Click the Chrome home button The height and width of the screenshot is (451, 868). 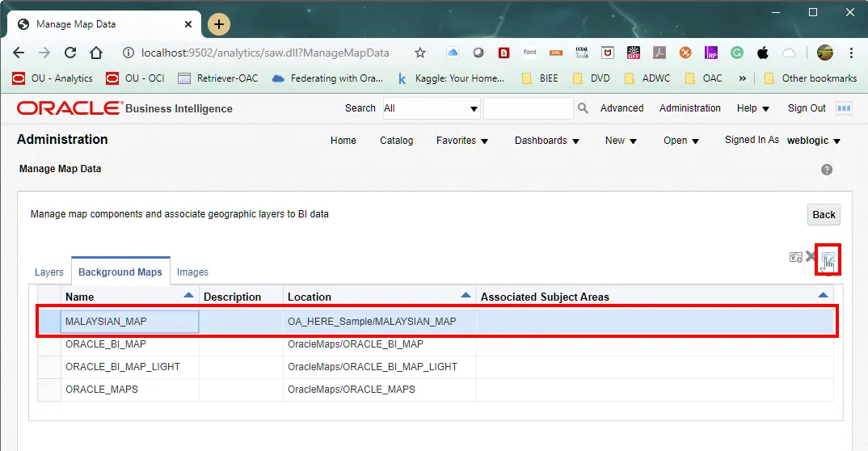click(96, 53)
